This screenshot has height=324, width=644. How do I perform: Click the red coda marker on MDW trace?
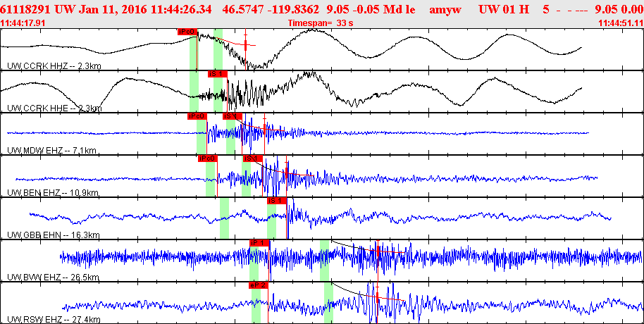point(264,128)
